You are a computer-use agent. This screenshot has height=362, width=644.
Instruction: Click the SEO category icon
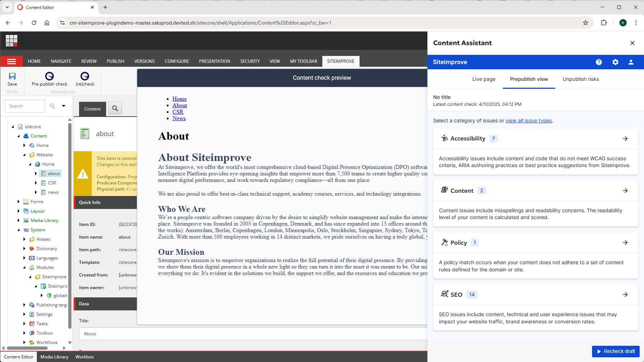click(444, 294)
